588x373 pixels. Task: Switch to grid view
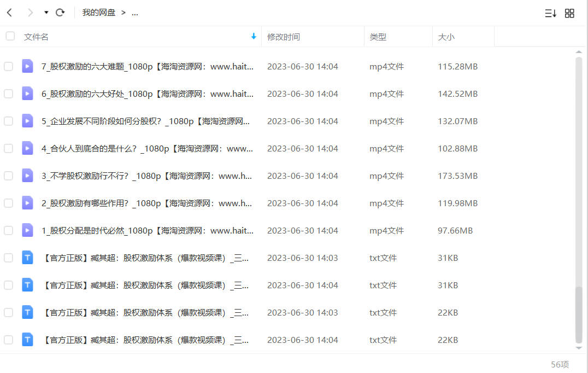pos(569,14)
